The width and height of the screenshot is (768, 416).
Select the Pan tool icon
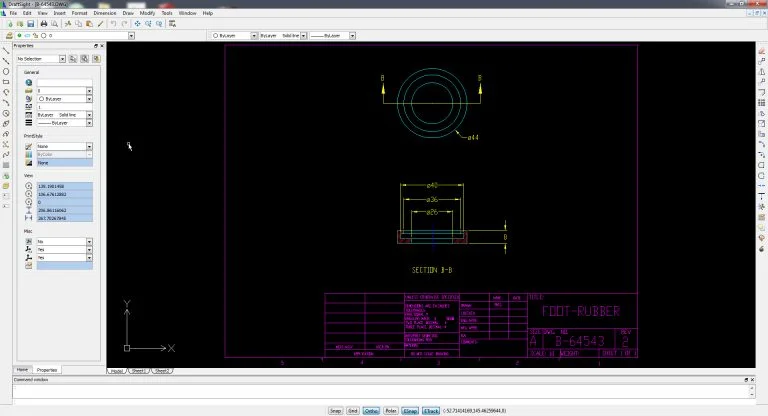tap(137, 23)
